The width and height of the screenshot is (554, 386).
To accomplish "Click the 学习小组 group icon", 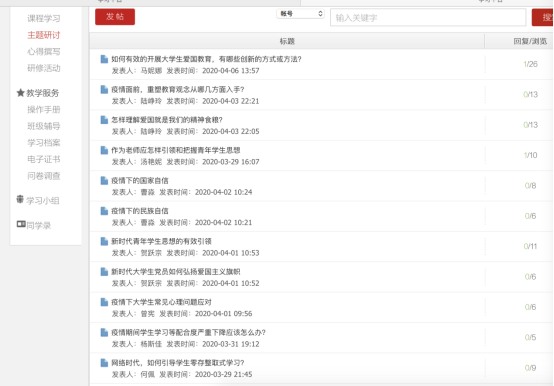I will [x=20, y=200].
